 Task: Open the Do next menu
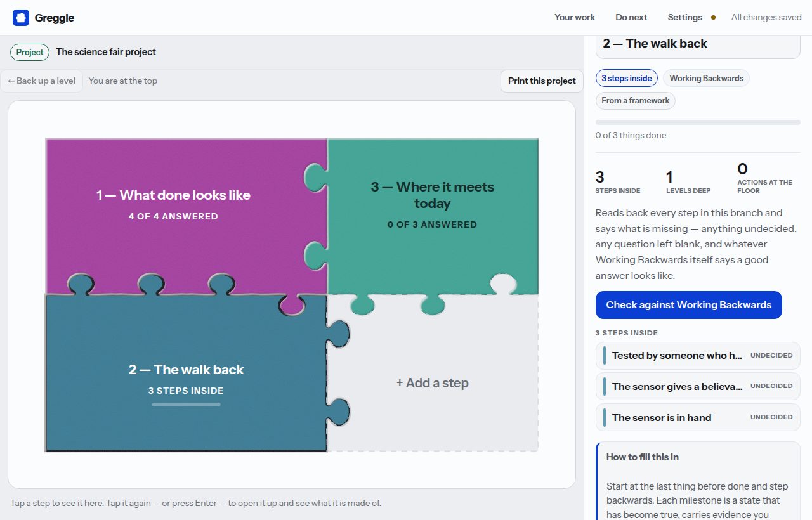pos(631,18)
